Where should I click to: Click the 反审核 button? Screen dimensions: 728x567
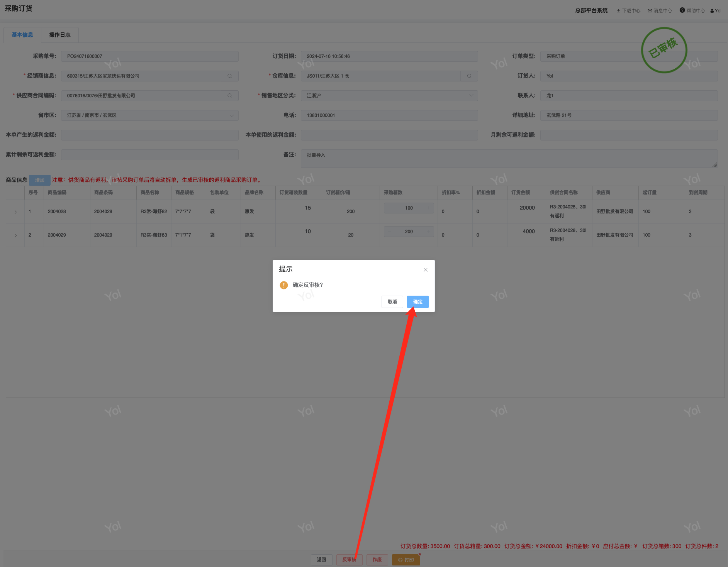point(350,560)
